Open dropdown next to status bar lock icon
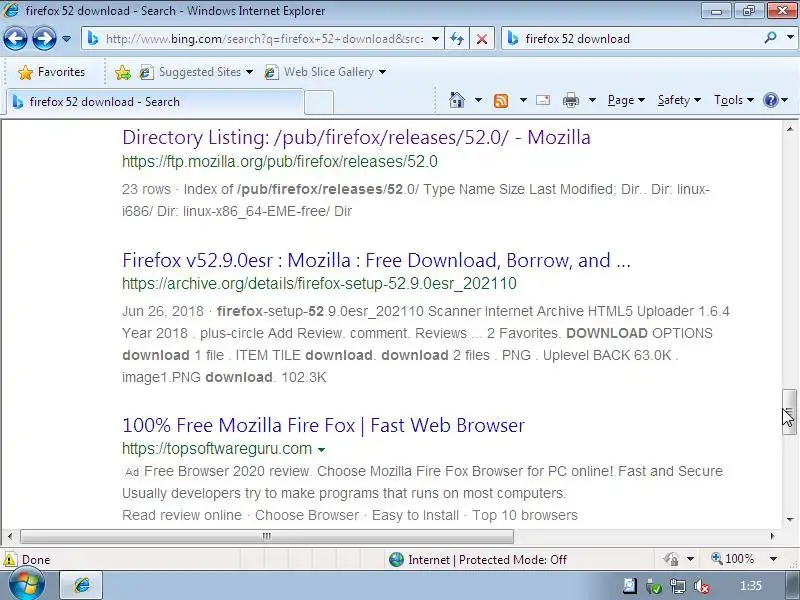Screen dimensions: 800x600 coord(690,559)
